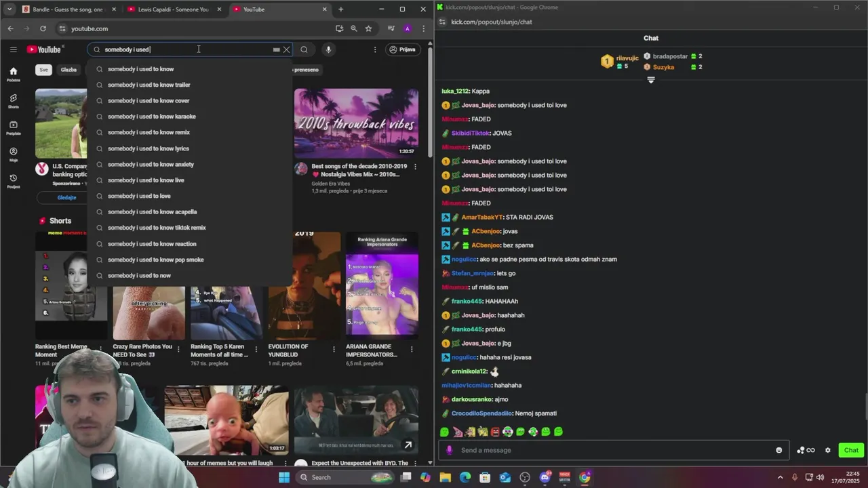The width and height of the screenshot is (868, 488).
Task: Open a new browser tab
Action: [x=340, y=9]
